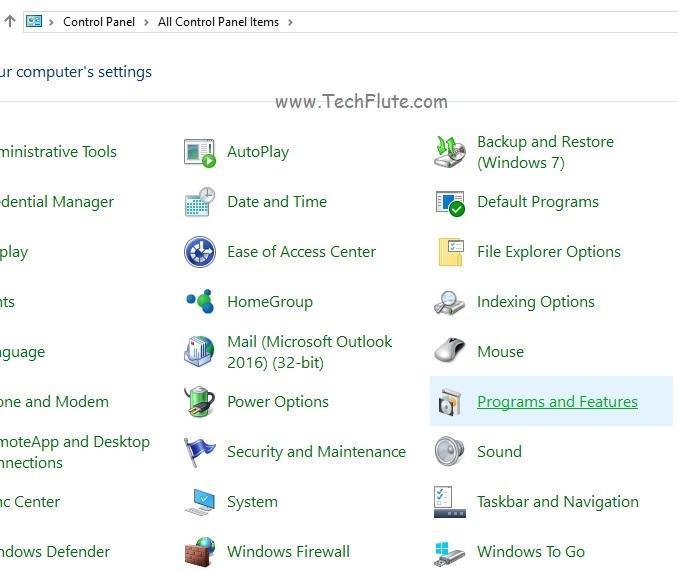Open Backup and Restore (Windows 7) link
678x570 pixels.
pos(545,152)
